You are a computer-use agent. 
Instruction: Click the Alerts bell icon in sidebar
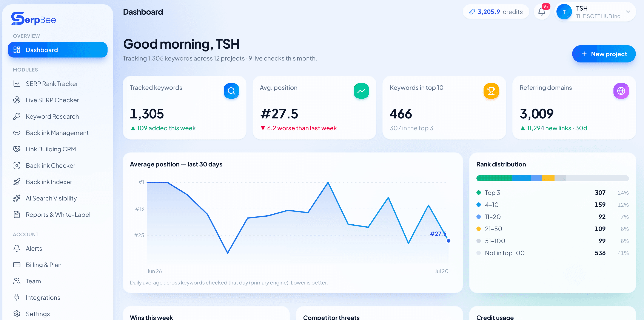(17, 249)
